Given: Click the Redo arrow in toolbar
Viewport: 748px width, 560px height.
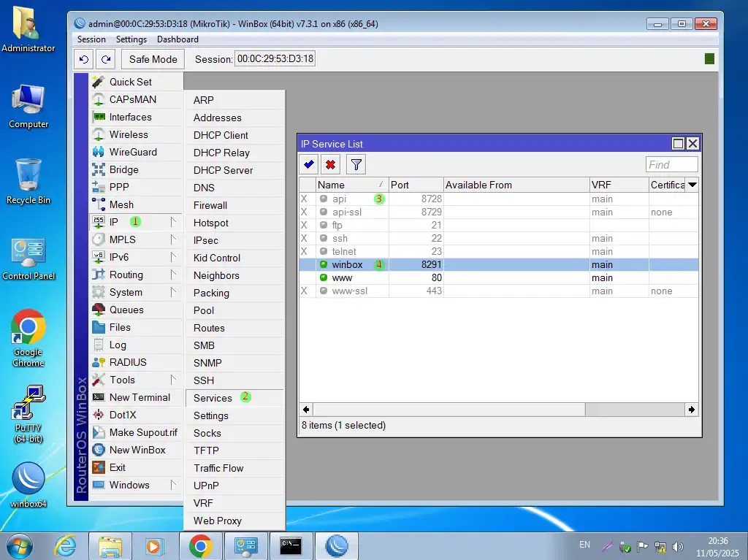Looking at the screenshot, I should click(x=106, y=59).
